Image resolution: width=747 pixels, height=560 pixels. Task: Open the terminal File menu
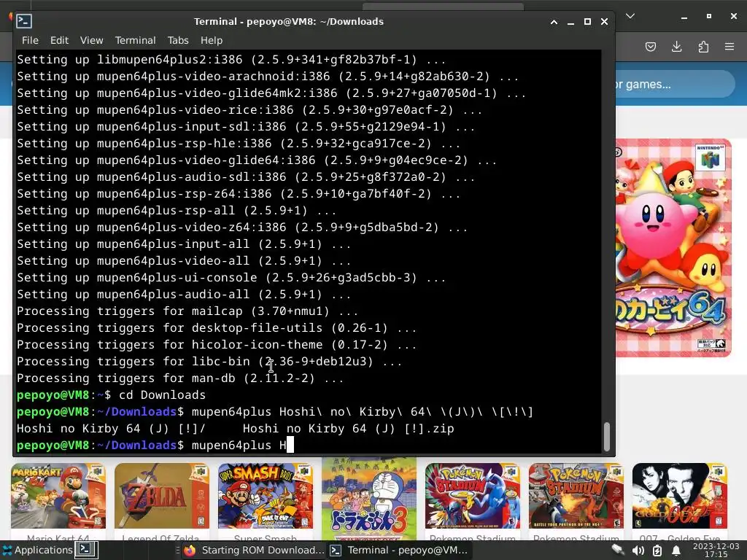[x=30, y=41]
